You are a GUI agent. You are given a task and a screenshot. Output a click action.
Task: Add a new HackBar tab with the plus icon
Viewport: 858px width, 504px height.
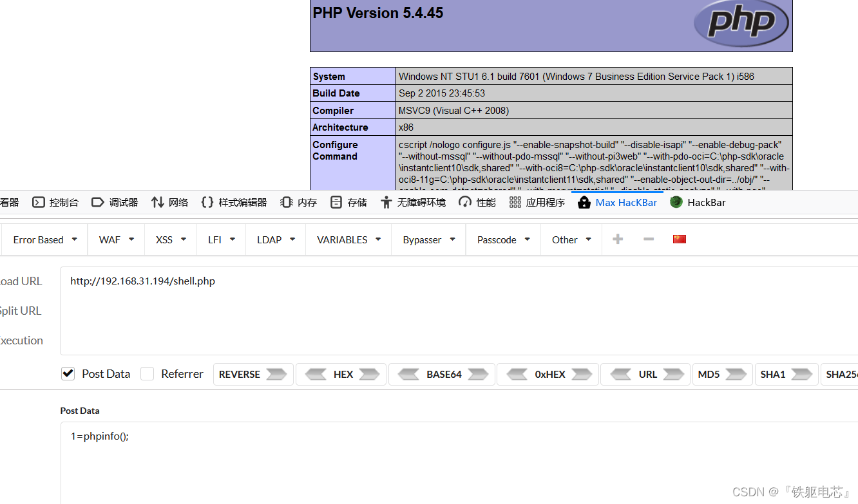(x=617, y=239)
